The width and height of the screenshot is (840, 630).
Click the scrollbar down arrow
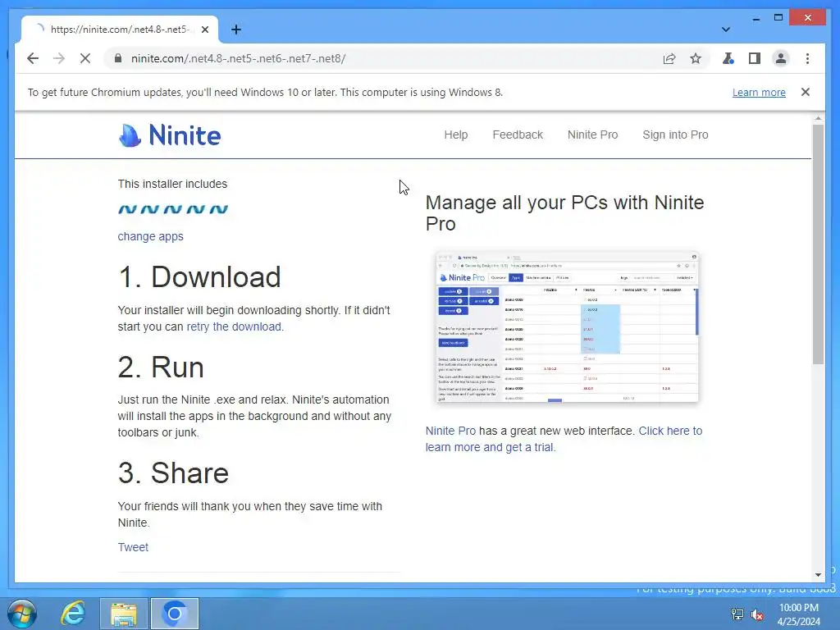click(818, 575)
